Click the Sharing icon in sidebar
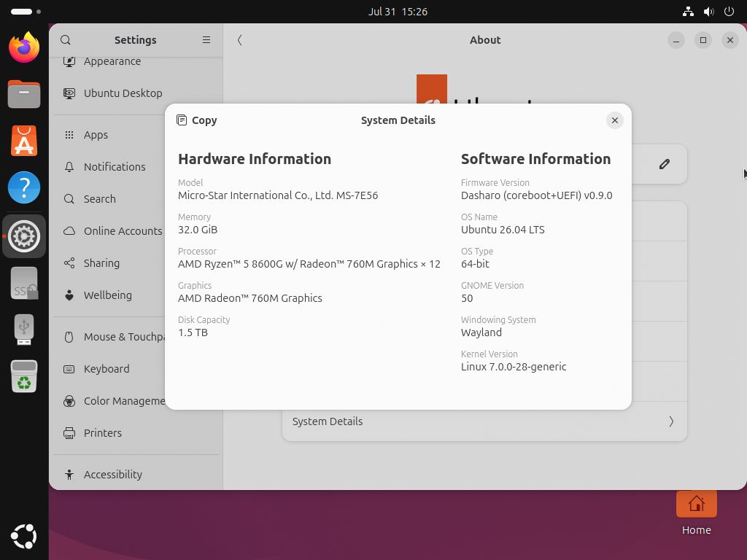Screen dimensions: 747x560 pos(69,262)
